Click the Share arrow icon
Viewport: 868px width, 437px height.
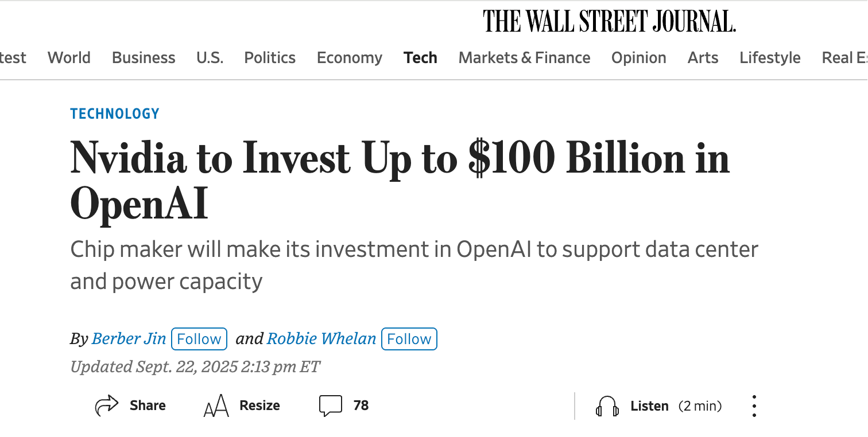click(106, 405)
